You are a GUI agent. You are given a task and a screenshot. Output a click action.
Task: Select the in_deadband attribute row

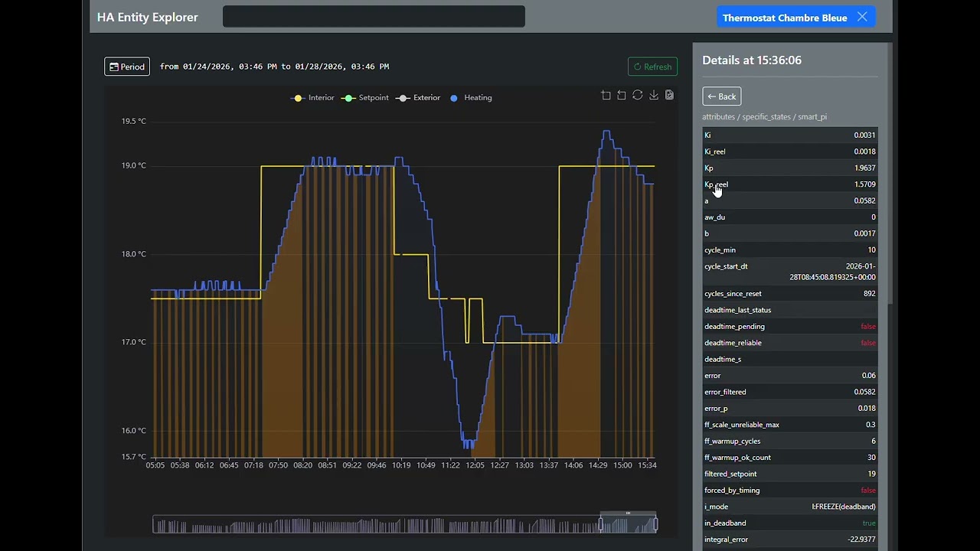click(x=789, y=523)
